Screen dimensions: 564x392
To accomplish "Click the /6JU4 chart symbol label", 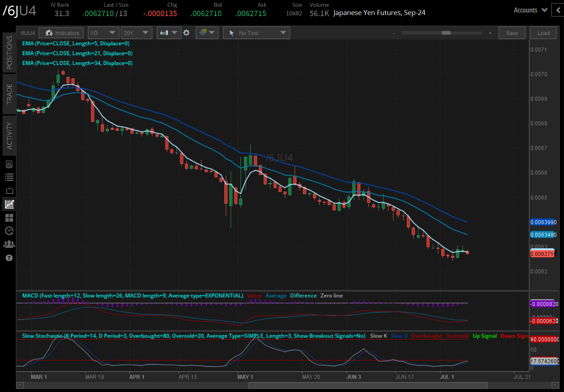I will point(28,33).
